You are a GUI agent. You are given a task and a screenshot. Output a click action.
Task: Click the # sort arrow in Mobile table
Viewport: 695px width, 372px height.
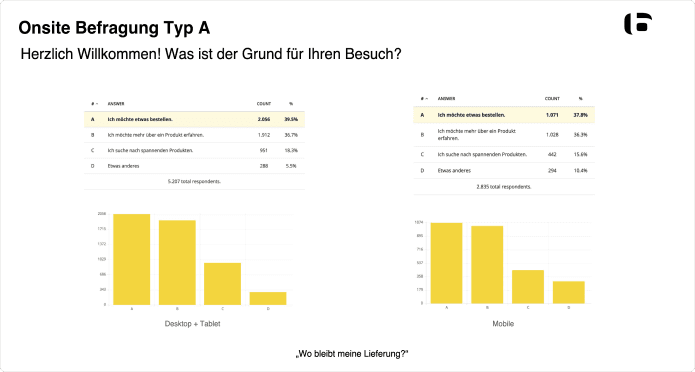tap(426, 99)
